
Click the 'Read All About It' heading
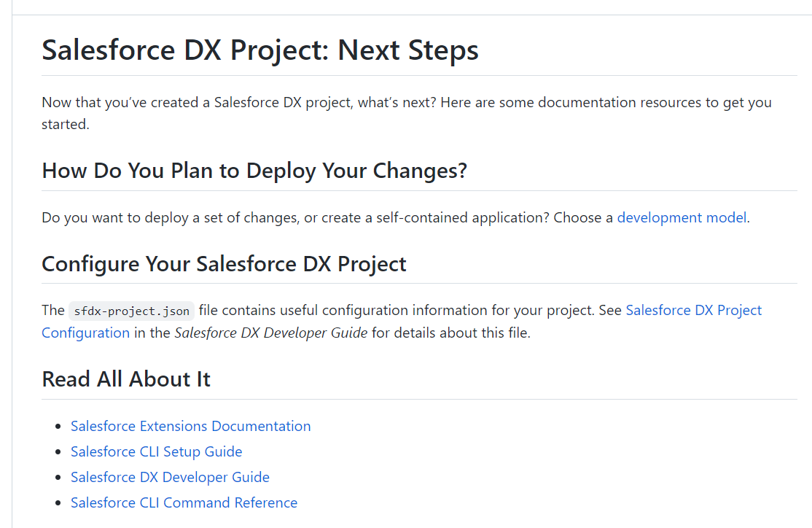point(126,379)
